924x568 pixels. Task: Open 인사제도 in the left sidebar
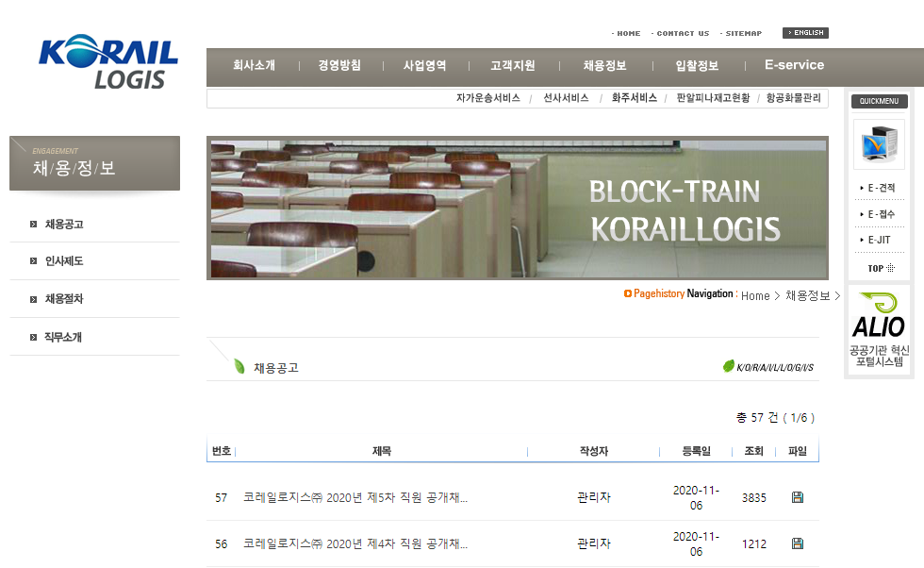(64, 260)
